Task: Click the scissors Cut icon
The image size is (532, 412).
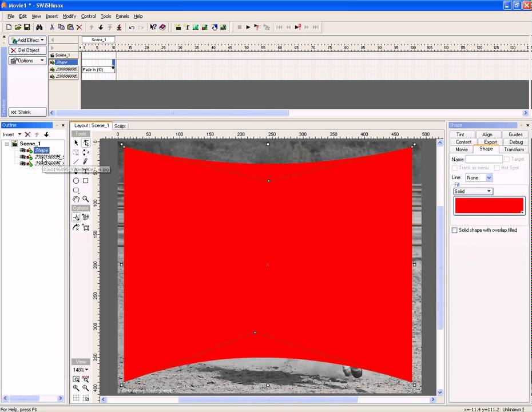Action: pos(52,27)
